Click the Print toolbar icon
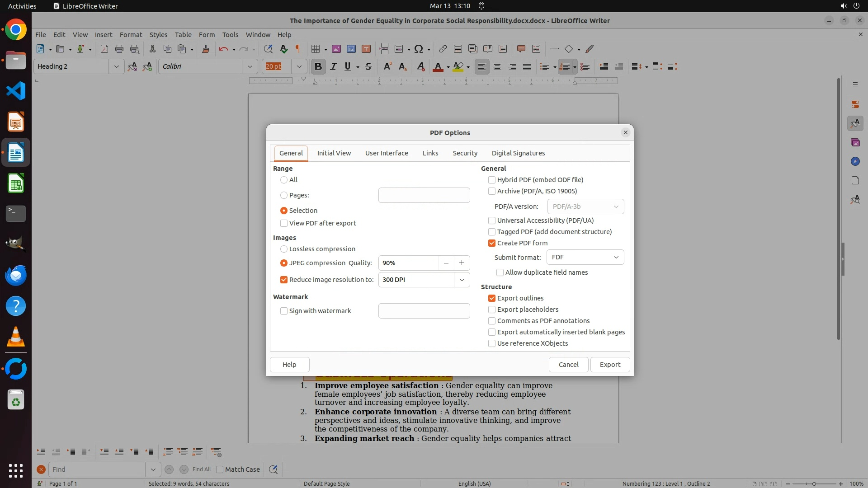The image size is (868, 488). tap(119, 49)
